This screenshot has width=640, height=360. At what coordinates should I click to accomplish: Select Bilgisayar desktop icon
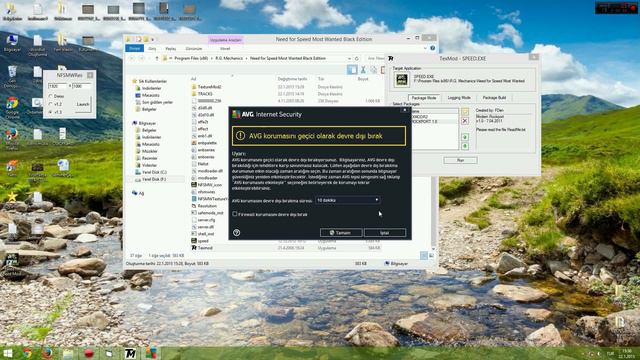[x=12, y=43]
